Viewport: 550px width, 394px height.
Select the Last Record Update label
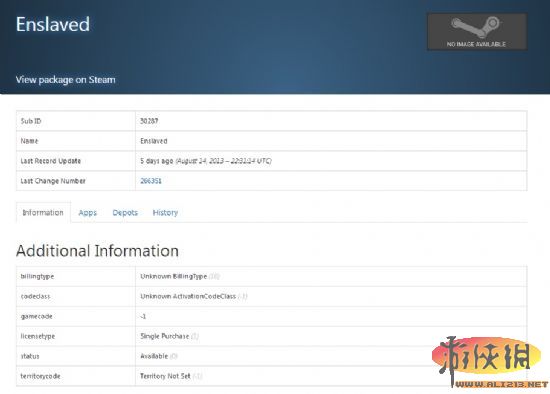point(51,161)
